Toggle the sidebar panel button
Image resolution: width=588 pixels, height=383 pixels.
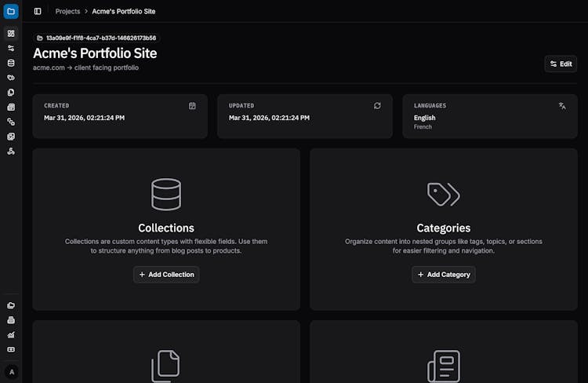pos(38,12)
